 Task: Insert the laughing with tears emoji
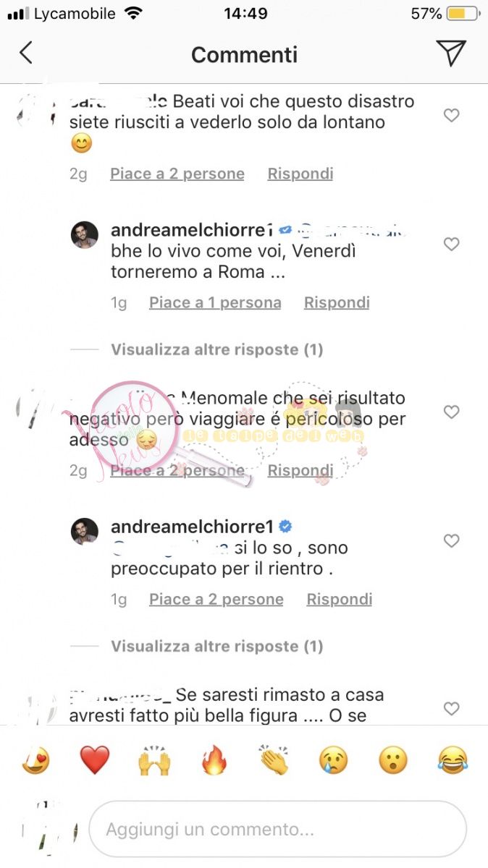coord(453,761)
